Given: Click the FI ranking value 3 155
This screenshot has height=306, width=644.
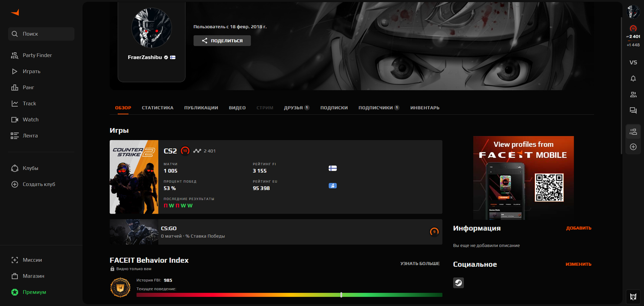Looking at the screenshot, I should [x=260, y=171].
